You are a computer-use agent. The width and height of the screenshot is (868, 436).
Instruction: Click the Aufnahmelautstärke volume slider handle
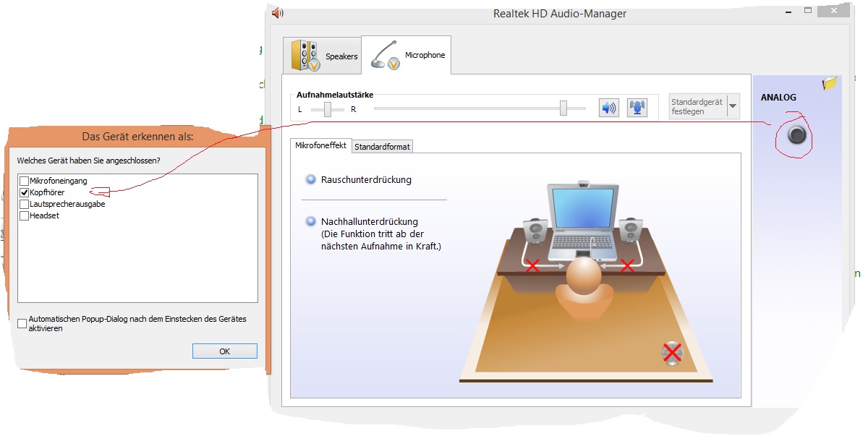pyautogui.click(x=563, y=108)
